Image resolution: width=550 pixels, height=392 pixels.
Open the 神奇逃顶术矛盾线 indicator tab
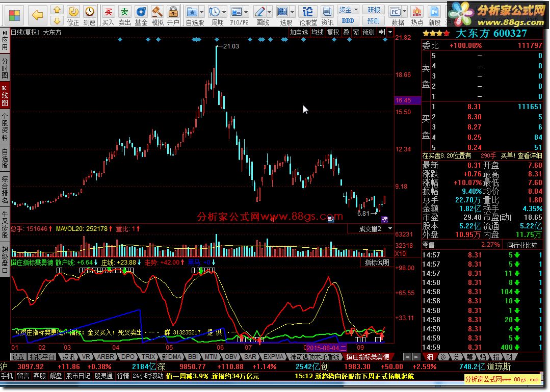click(x=315, y=357)
